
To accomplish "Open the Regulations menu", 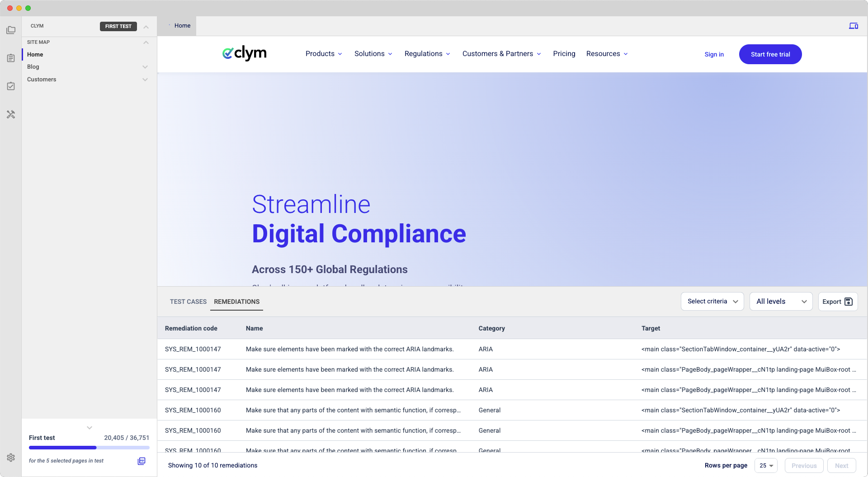I will point(427,54).
